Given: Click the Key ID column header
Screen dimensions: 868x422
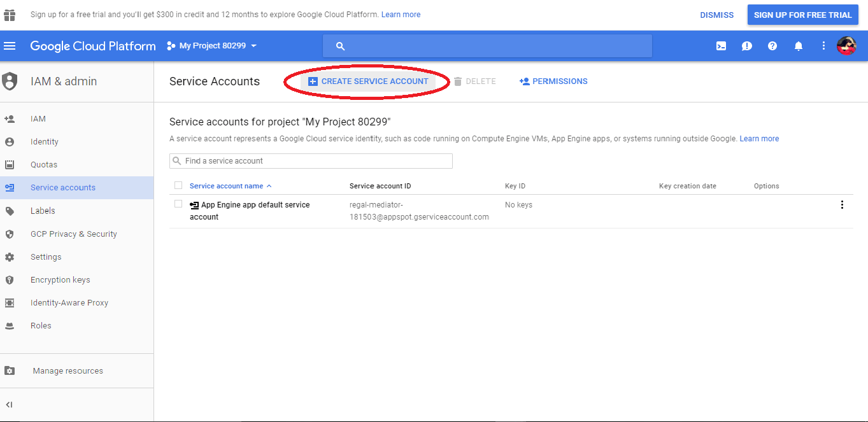Looking at the screenshot, I should point(515,186).
